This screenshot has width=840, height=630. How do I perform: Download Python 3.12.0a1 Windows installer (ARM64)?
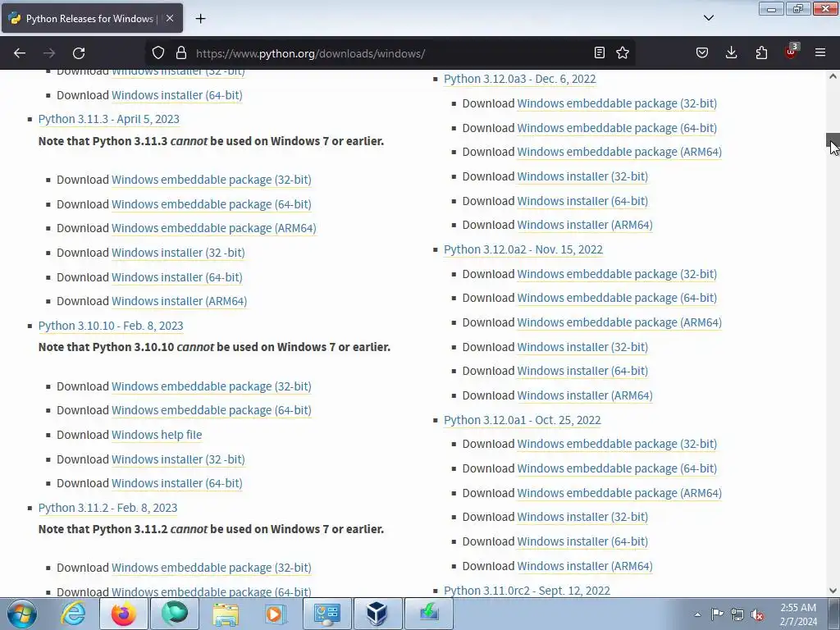585,566
